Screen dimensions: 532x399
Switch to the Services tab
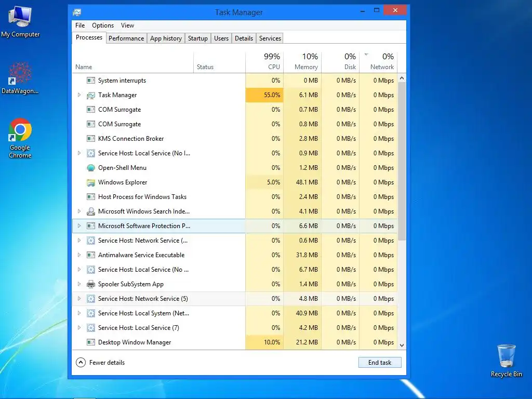[x=270, y=38]
